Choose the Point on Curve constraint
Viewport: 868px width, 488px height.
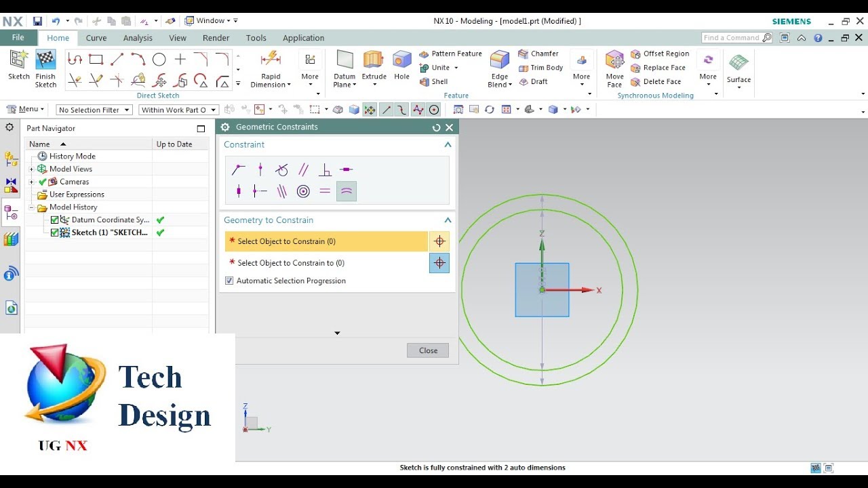(x=260, y=169)
